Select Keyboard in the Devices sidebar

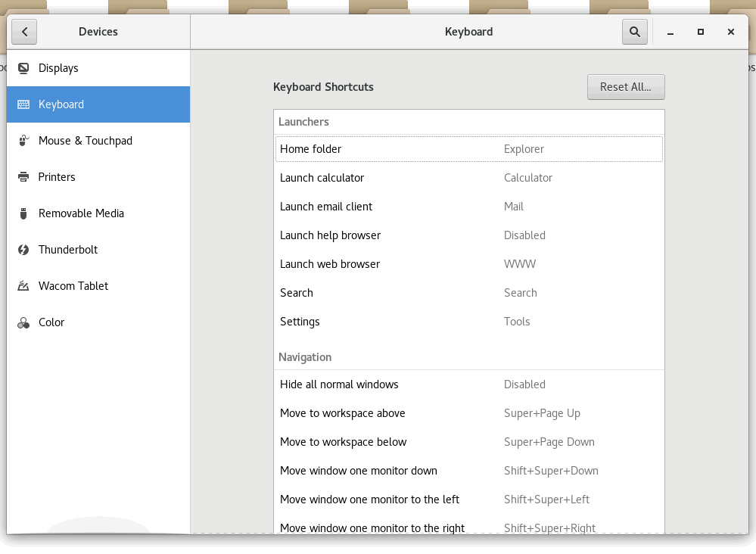click(98, 104)
